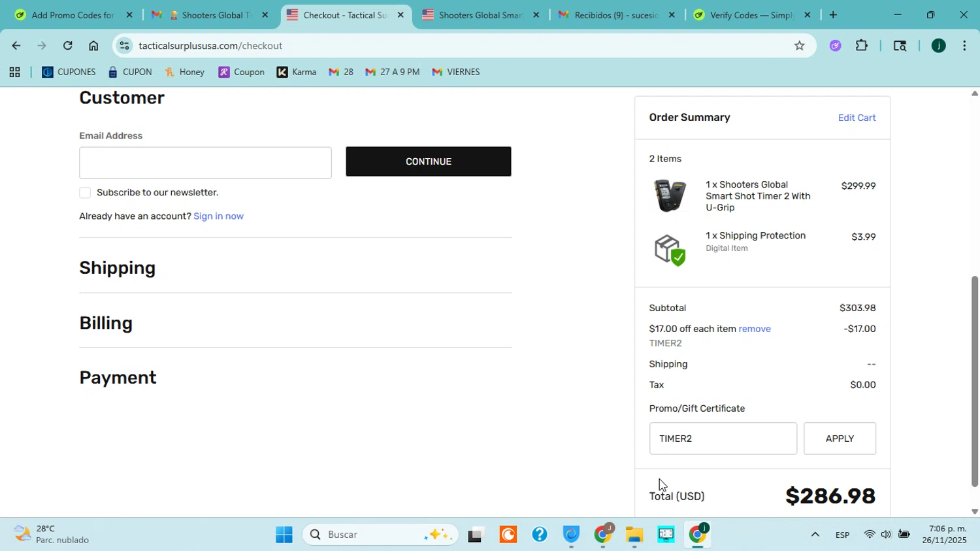Viewport: 980px width, 551px height.
Task: Open the VIERNES bookmark
Action: [456, 73]
